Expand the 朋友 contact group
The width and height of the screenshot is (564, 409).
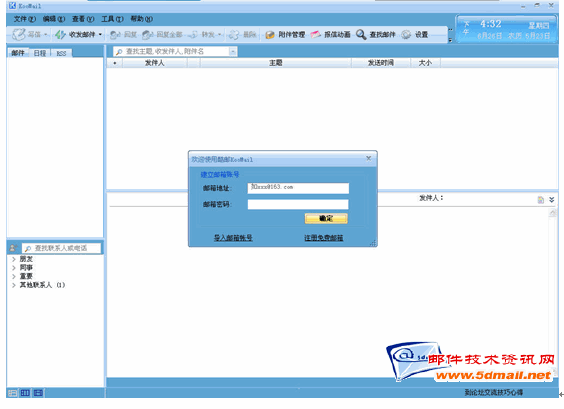click(x=14, y=259)
